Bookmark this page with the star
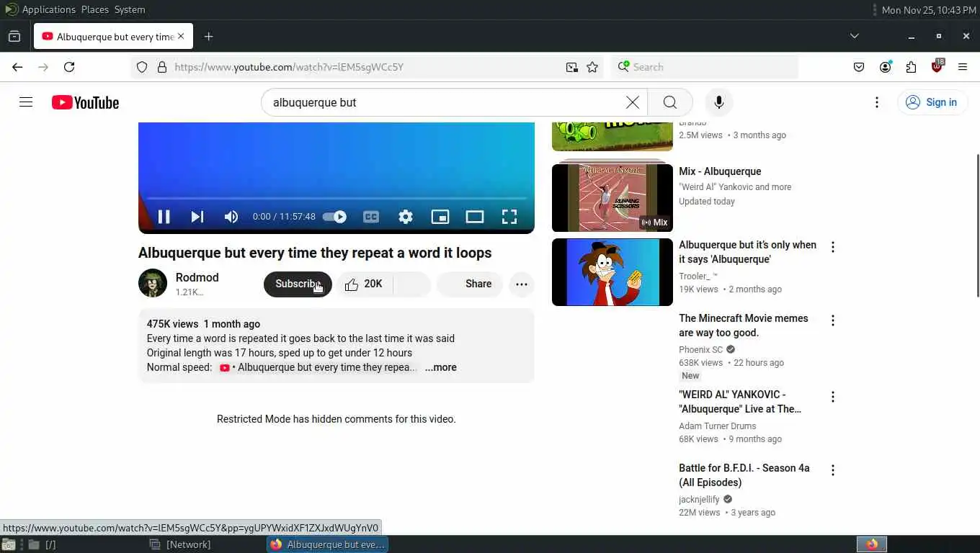The image size is (980, 553). (592, 67)
